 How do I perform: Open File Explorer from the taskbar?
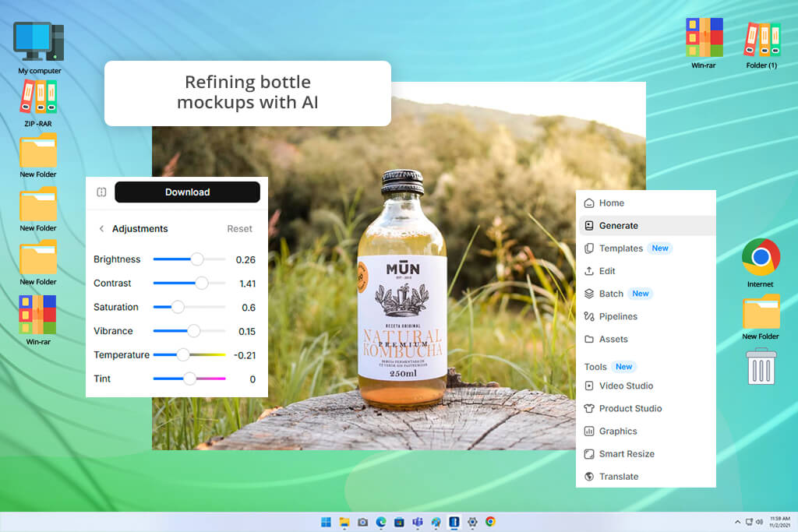tap(344, 522)
